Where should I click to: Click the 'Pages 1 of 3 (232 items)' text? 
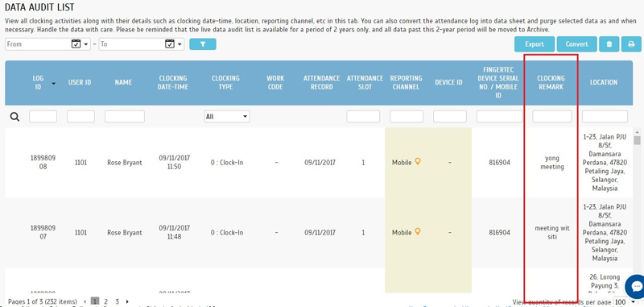[43, 301]
